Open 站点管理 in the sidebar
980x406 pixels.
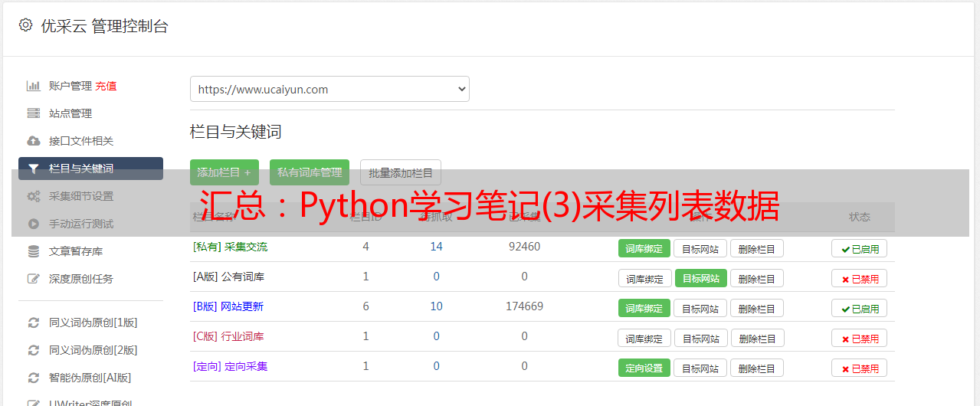[70, 113]
